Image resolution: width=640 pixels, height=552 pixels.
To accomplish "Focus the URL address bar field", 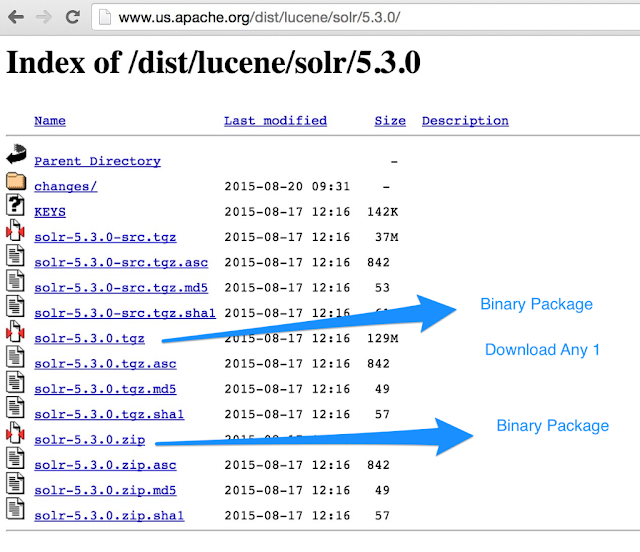I will 366,17.
